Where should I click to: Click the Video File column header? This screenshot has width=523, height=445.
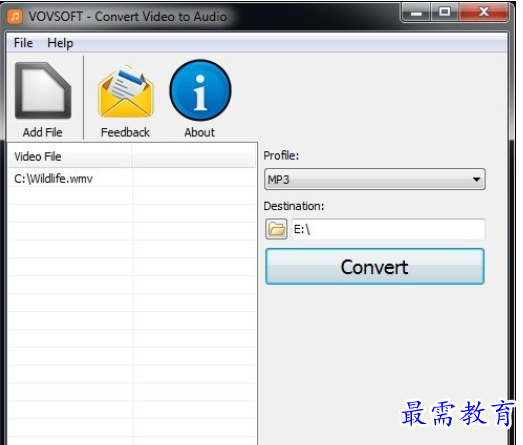[x=70, y=156]
